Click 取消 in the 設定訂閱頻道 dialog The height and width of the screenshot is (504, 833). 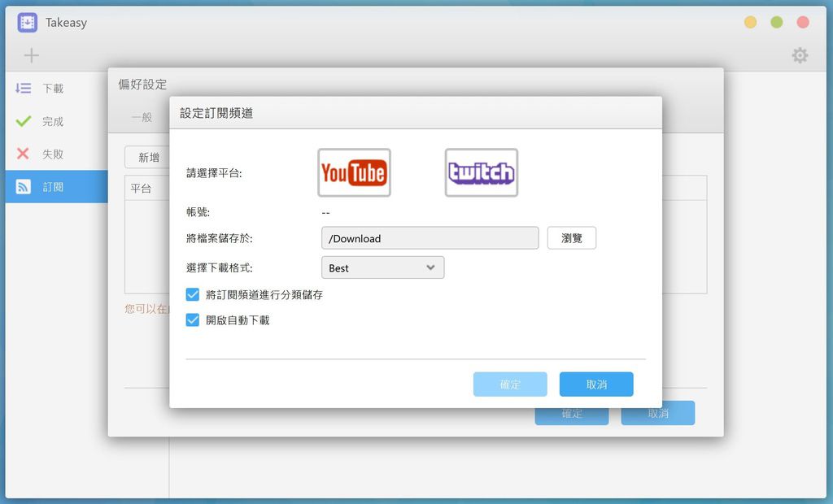pyautogui.click(x=596, y=384)
